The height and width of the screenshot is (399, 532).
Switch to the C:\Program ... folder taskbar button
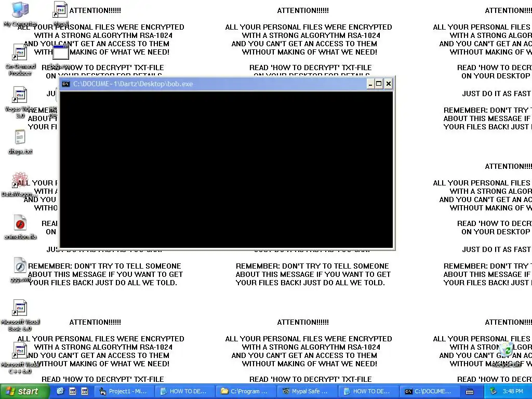pyautogui.click(x=247, y=391)
